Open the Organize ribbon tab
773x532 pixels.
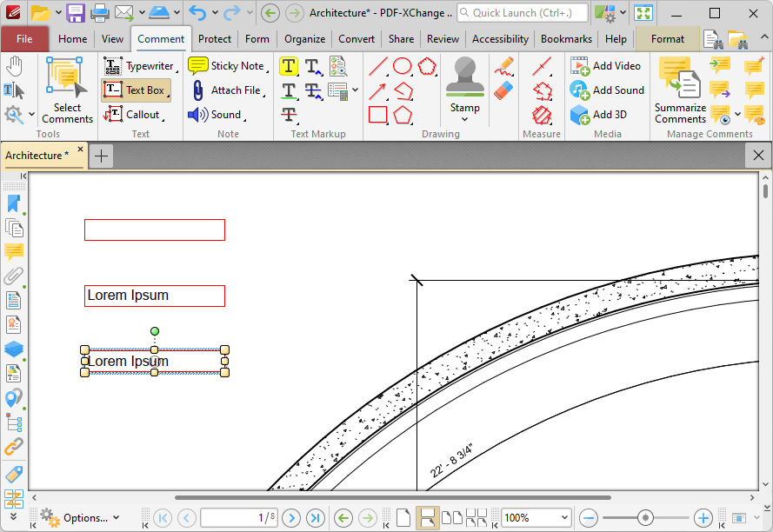[304, 39]
